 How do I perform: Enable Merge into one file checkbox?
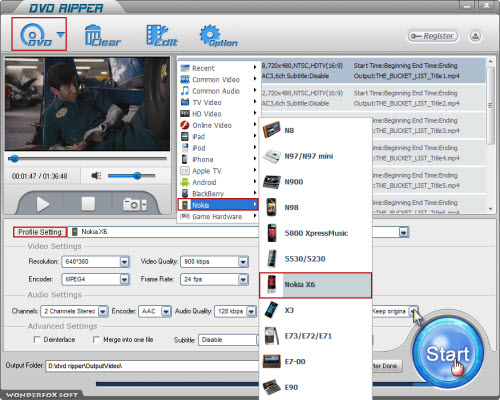96,339
